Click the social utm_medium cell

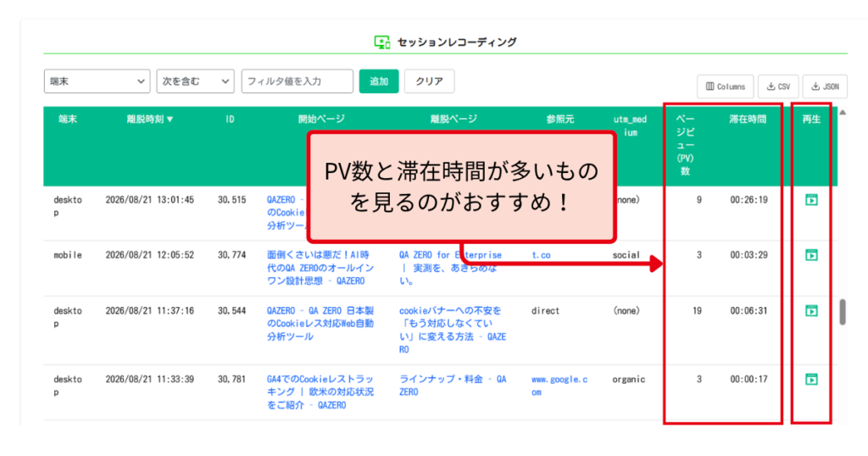coord(626,255)
